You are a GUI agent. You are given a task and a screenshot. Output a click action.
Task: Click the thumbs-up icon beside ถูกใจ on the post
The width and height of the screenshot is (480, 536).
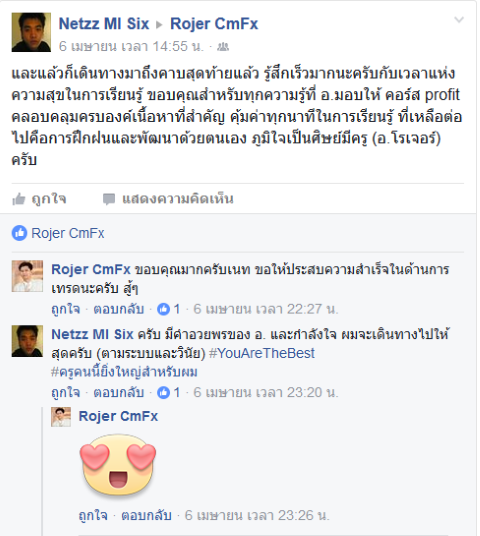pyautogui.click(x=19, y=199)
